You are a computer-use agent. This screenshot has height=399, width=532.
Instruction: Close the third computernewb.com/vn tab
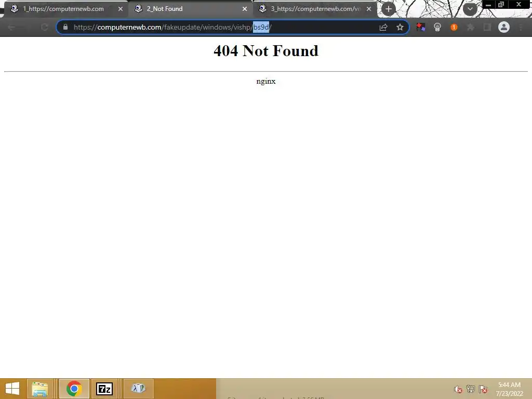[x=369, y=9]
